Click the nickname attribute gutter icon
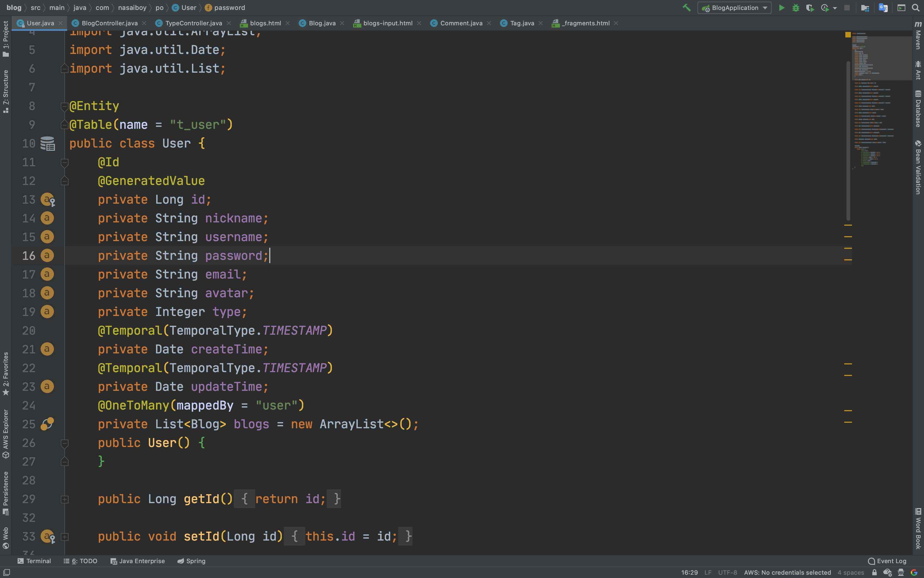The width and height of the screenshot is (924, 578). click(47, 218)
